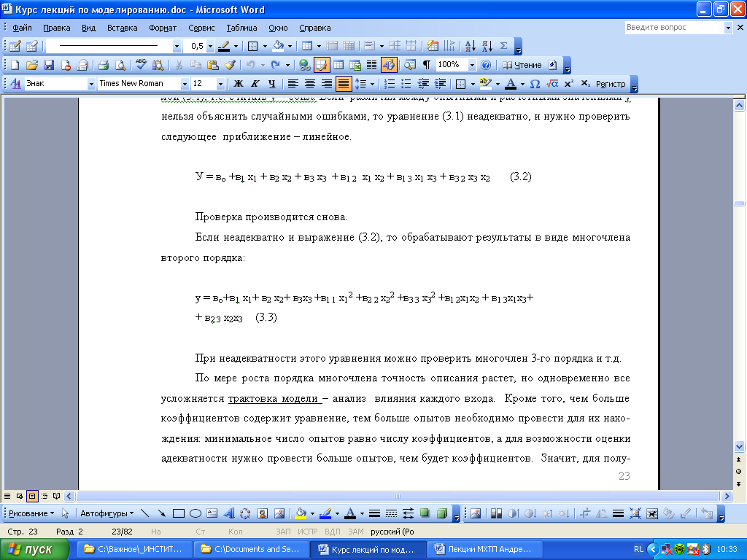Cut the selection with the scissors icon
747x560 pixels.
pos(179,65)
